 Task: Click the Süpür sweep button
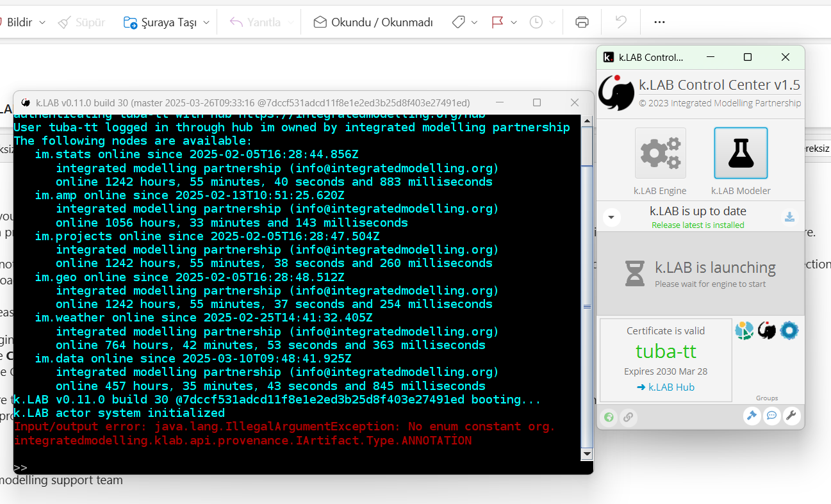tap(81, 22)
